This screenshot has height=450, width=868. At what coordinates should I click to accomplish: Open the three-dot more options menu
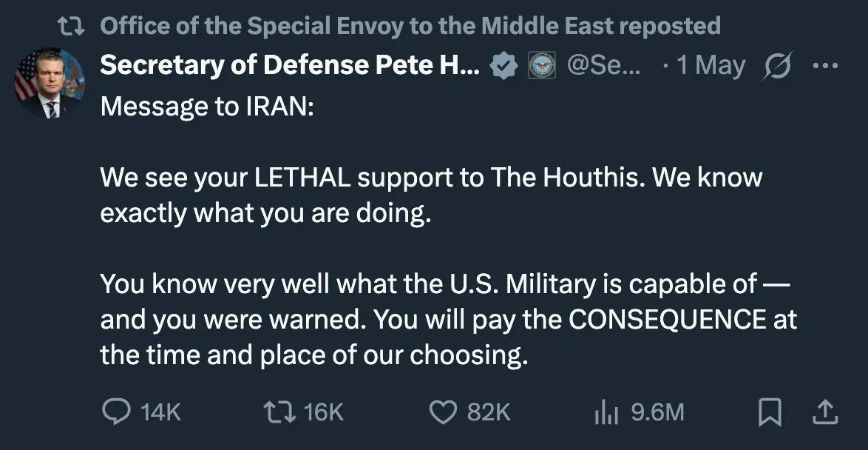[825, 66]
